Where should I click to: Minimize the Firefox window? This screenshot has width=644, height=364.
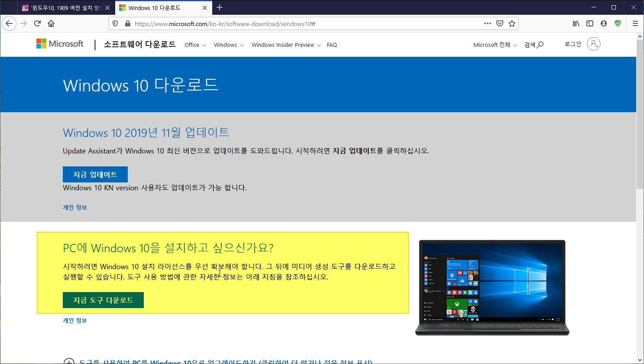[x=594, y=7]
